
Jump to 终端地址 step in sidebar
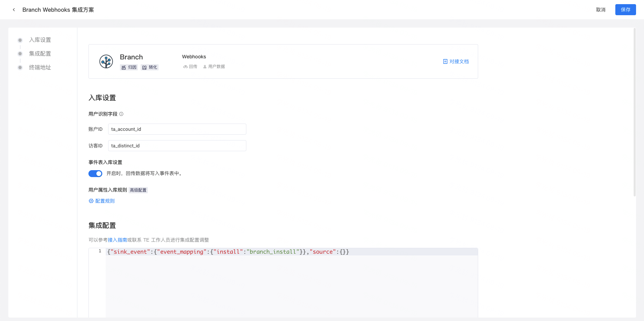pyautogui.click(x=40, y=68)
